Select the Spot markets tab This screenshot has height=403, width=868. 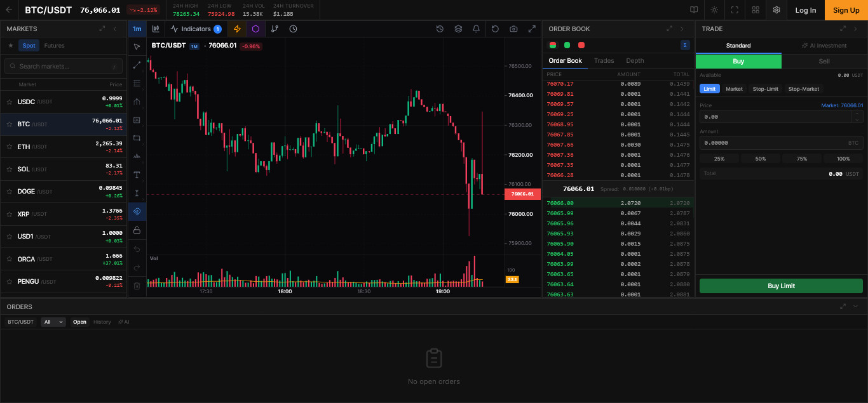tap(29, 46)
